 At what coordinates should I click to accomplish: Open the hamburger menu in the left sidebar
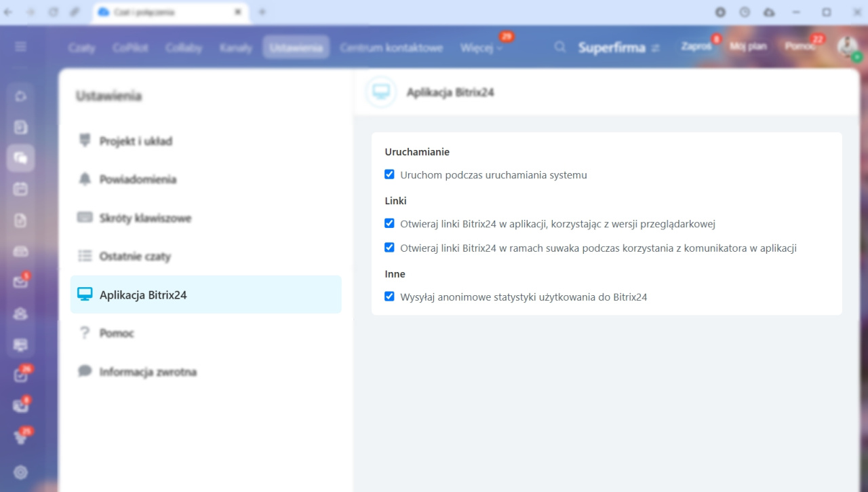tap(20, 47)
